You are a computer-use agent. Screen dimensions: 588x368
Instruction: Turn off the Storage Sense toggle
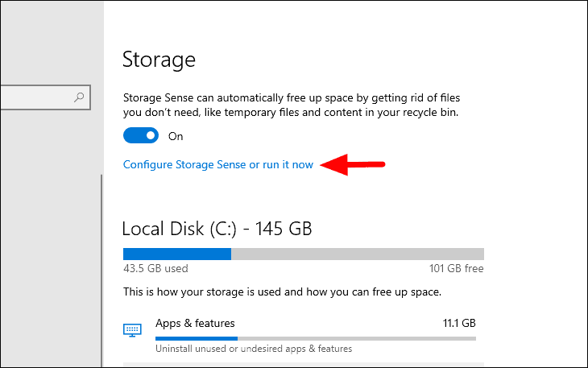(x=142, y=137)
